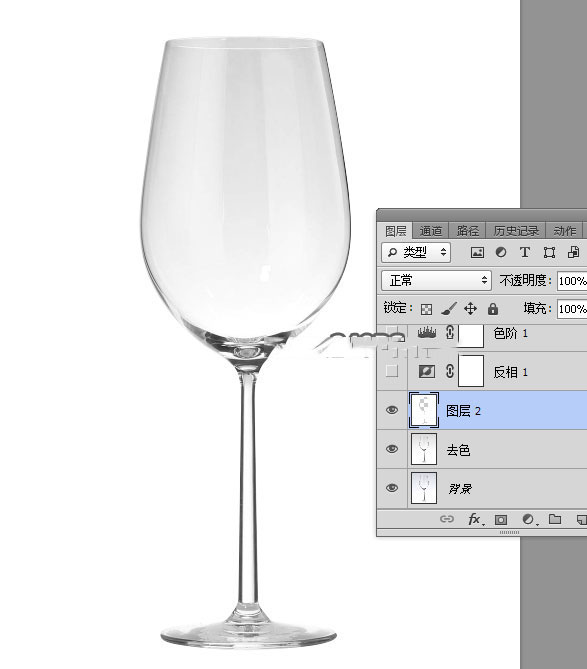
Task: Show the 反相 1 adjustment layer
Action: click(392, 371)
